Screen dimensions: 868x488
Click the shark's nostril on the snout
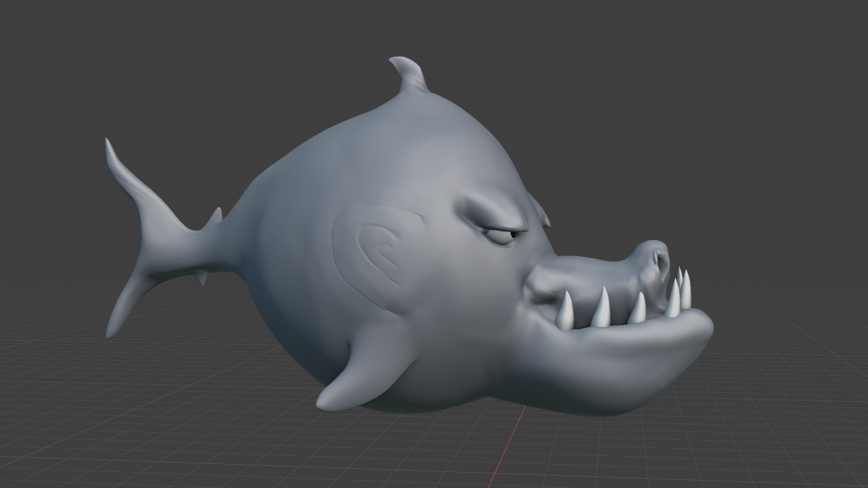[661, 261]
